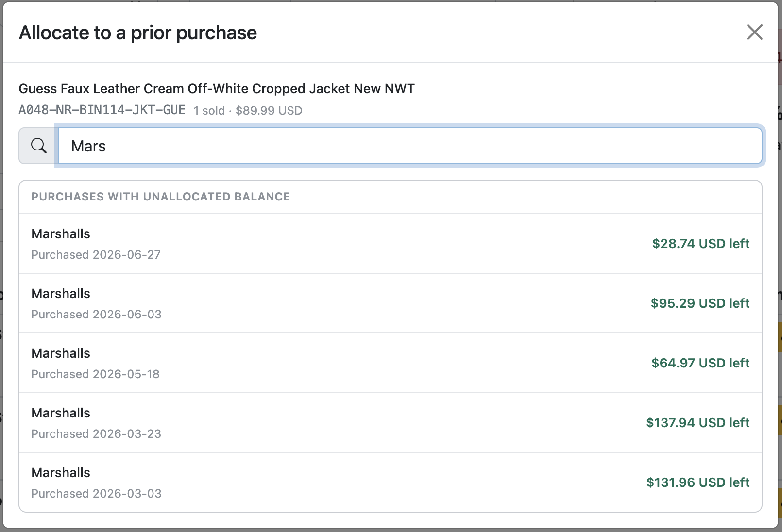Select the $64.97 USD left amount
Screen dimensions: 782x532
tap(700, 363)
